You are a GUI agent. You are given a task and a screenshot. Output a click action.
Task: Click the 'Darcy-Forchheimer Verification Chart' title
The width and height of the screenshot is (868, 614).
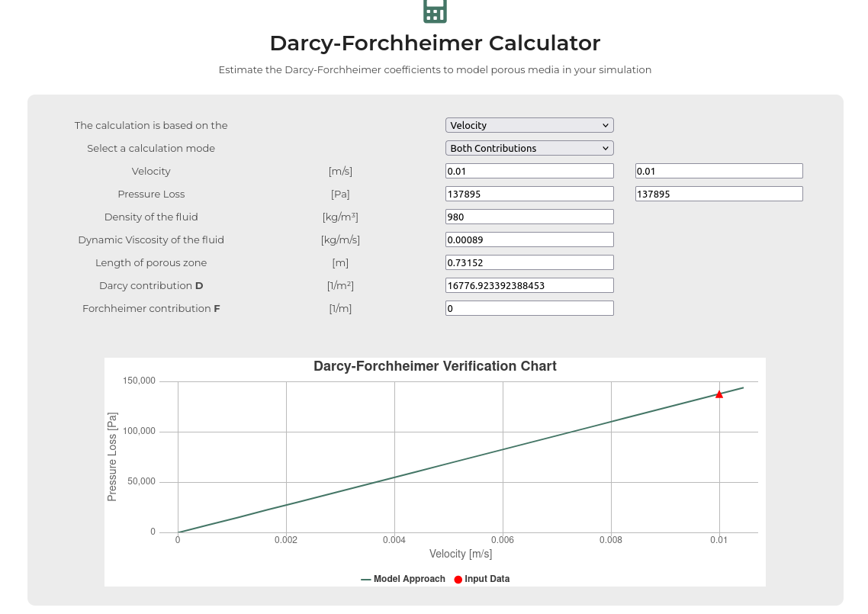pos(435,366)
